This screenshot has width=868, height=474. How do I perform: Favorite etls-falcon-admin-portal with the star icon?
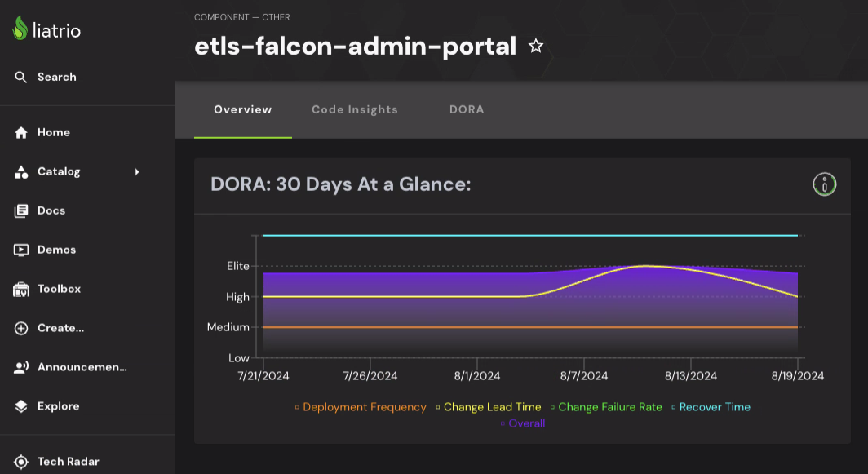click(x=535, y=46)
